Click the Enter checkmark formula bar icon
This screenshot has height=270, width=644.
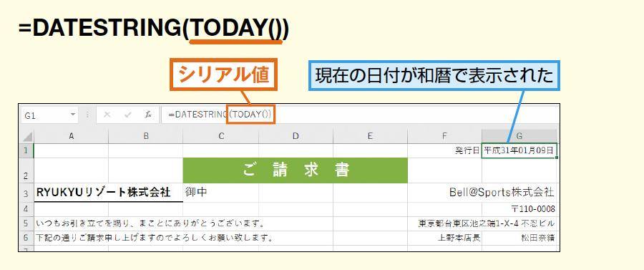tap(128, 115)
